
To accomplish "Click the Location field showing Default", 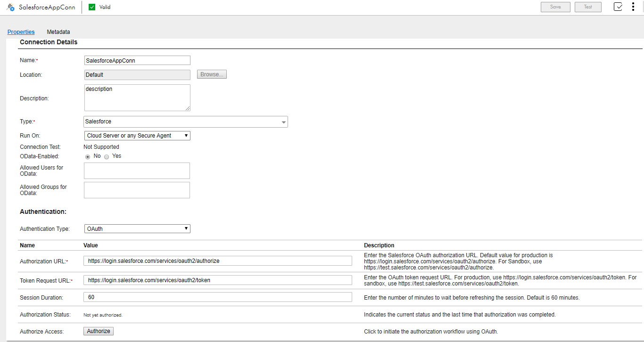I will (x=137, y=74).
